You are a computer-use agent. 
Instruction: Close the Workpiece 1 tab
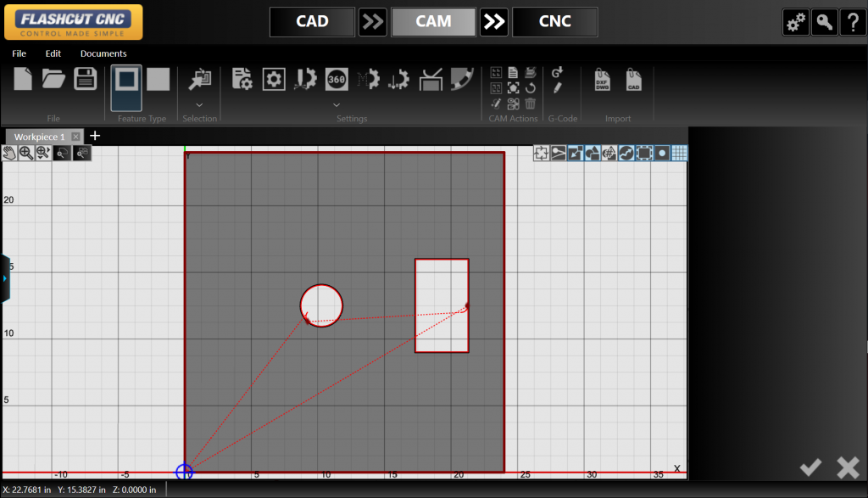tap(75, 137)
